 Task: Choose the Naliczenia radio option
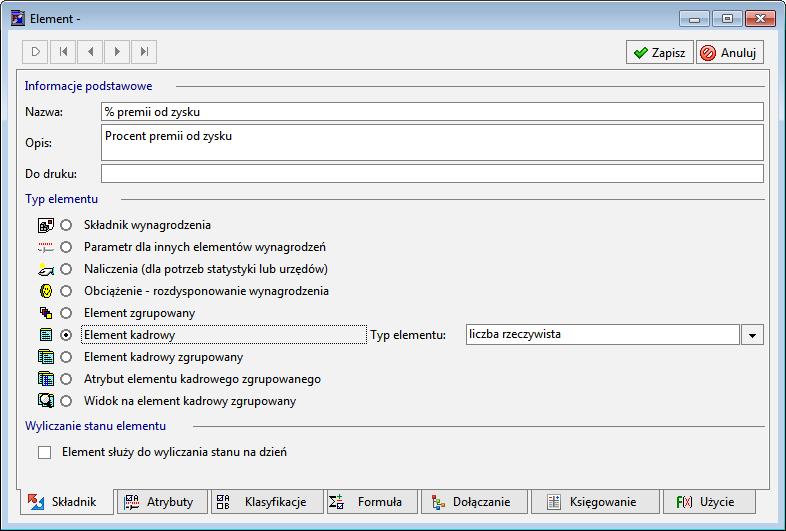pyautogui.click(x=66, y=269)
